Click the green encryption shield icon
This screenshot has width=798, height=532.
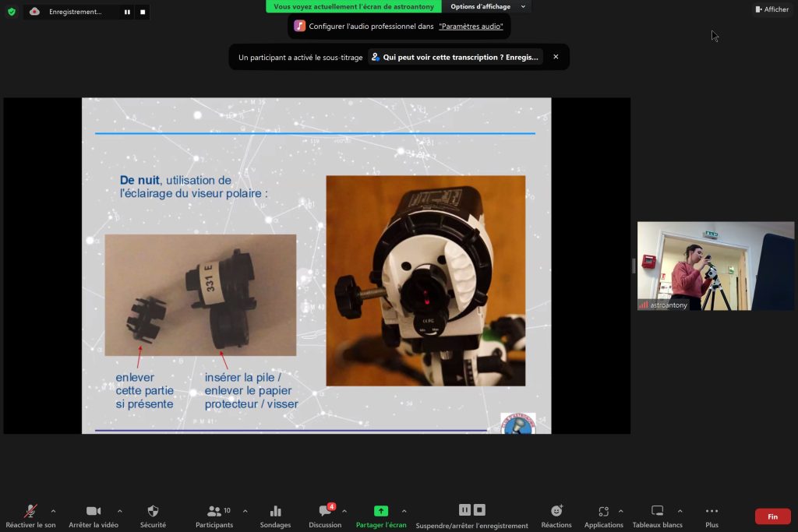(x=12, y=12)
